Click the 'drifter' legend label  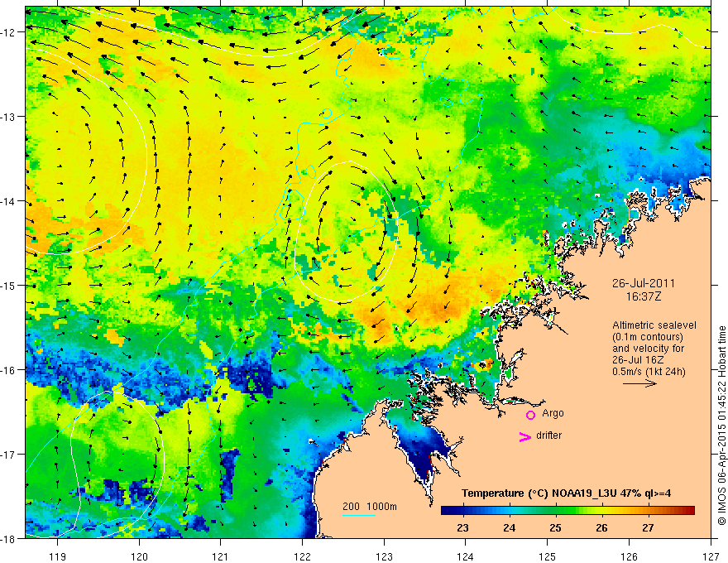click(548, 435)
